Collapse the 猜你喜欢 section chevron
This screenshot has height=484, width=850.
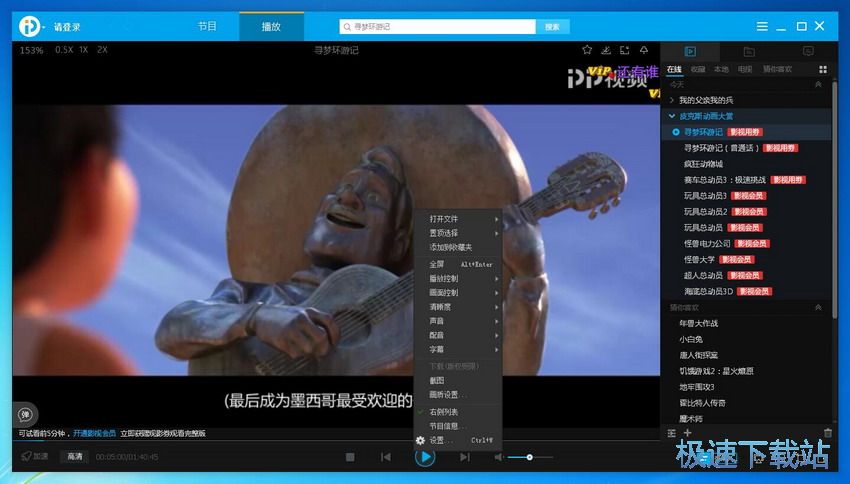tap(818, 307)
